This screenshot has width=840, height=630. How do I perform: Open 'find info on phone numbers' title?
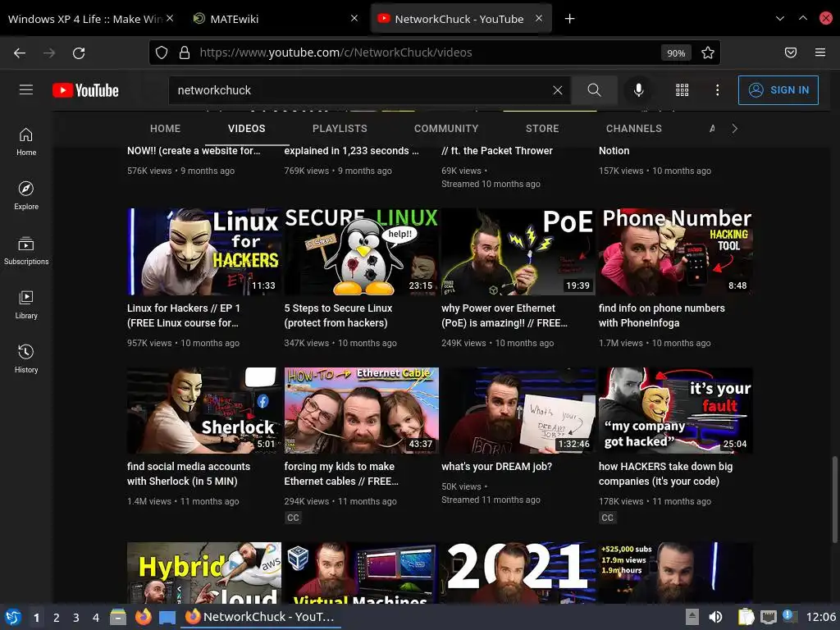pos(662,316)
